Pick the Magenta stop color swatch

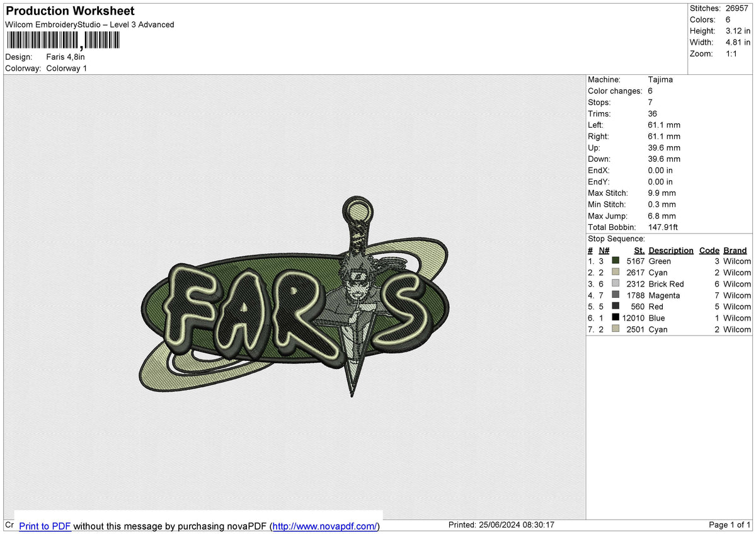pyautogui.click(x=616, y=295)
